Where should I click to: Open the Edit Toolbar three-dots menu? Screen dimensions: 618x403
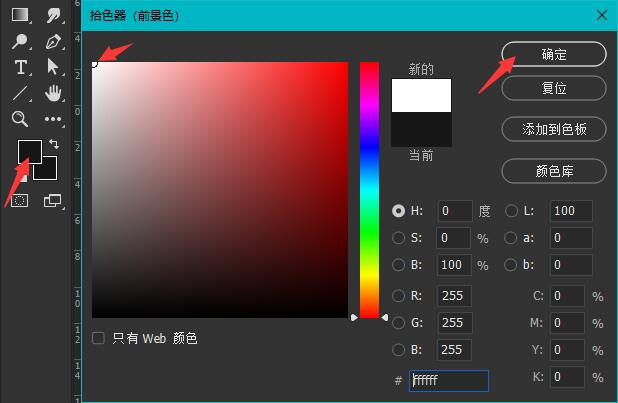[x=53, y=119]
